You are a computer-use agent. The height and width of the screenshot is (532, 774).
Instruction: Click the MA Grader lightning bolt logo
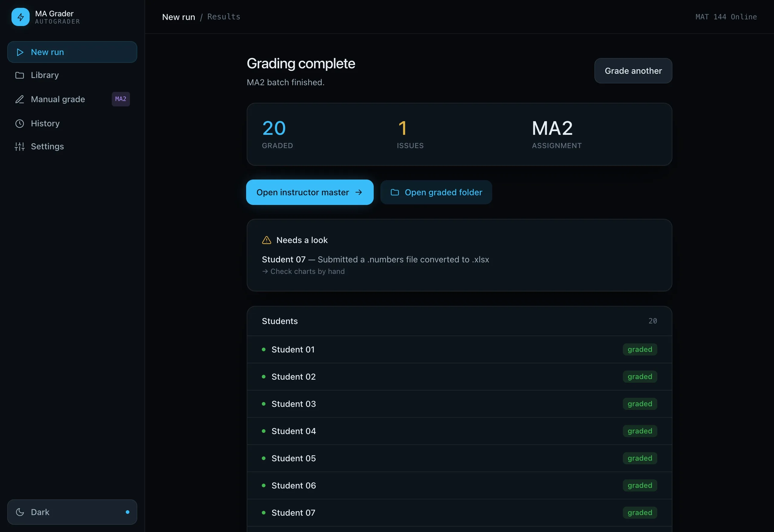(20, 17)
